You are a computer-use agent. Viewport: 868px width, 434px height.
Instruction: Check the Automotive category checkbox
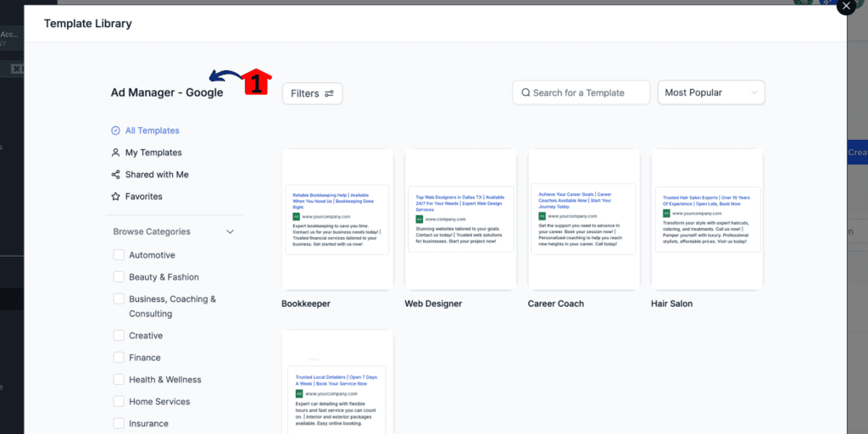point(119,254)
